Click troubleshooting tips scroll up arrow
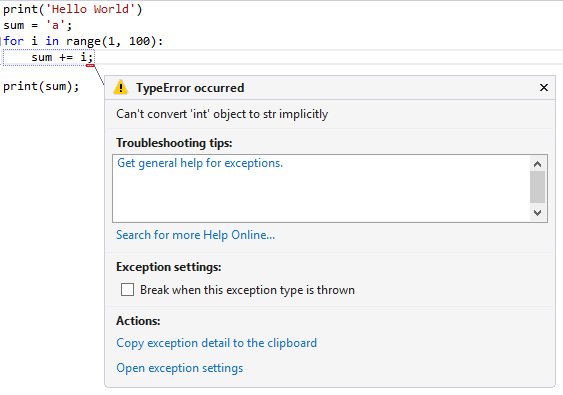 coord(537,164)
